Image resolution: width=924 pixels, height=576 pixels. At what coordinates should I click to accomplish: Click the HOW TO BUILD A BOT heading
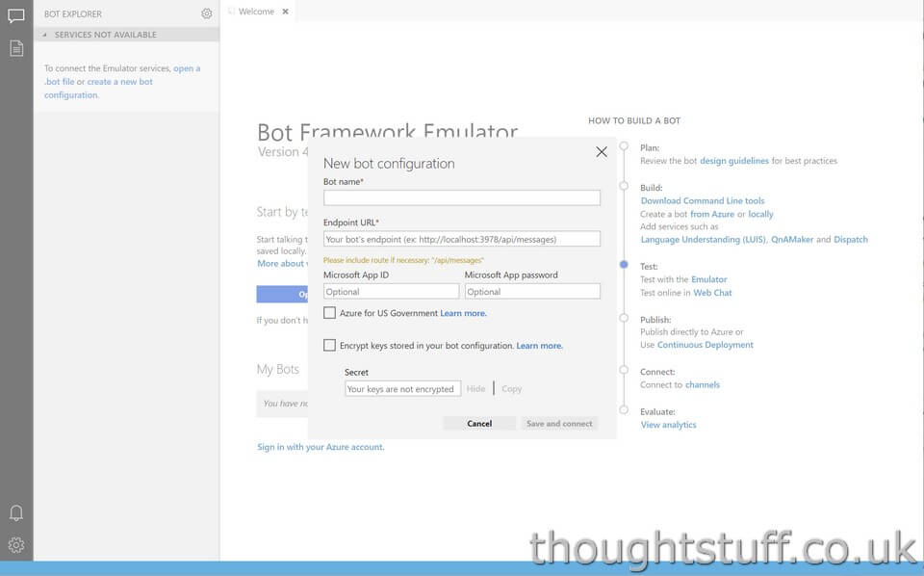pos(634,120)
